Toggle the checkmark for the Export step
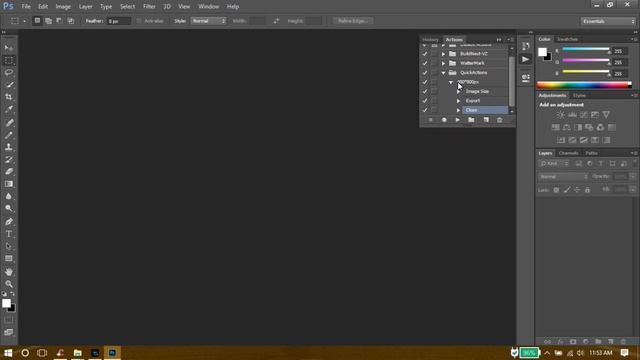This screenshot has height=360, width=640. pyautogui.click(x=425, y=101)
